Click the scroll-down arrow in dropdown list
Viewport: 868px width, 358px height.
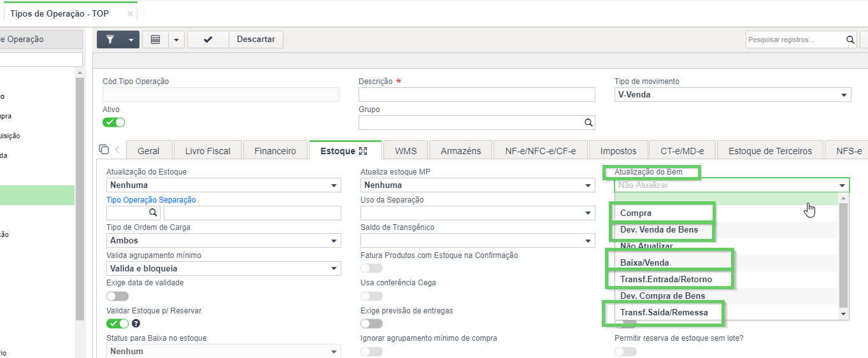[844, 314]
